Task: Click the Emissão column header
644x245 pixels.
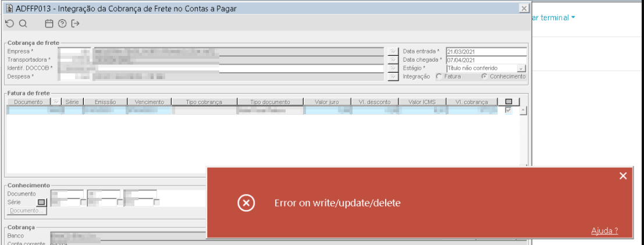Action: [x=105, y=102]
